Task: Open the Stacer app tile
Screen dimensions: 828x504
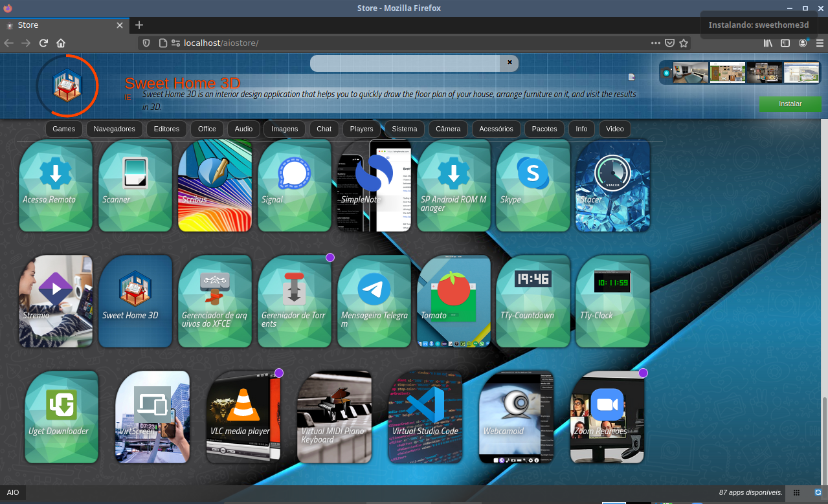Action: 613,185
